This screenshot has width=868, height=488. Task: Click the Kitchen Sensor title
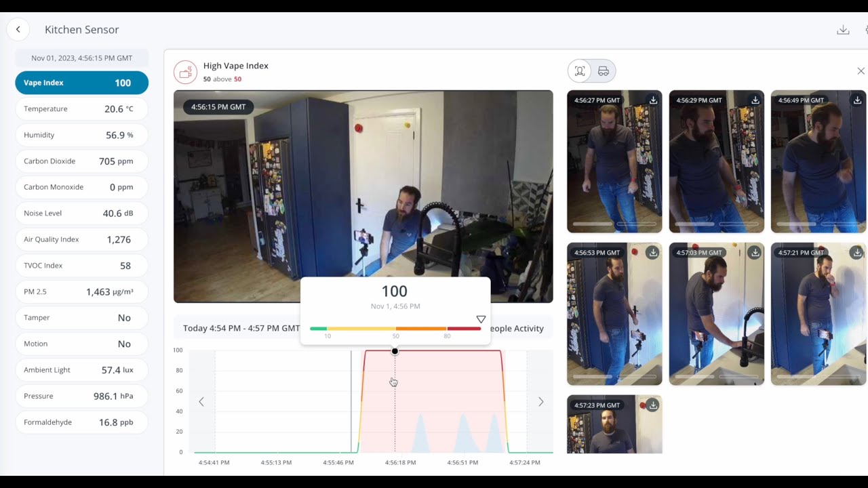[82, 30]
